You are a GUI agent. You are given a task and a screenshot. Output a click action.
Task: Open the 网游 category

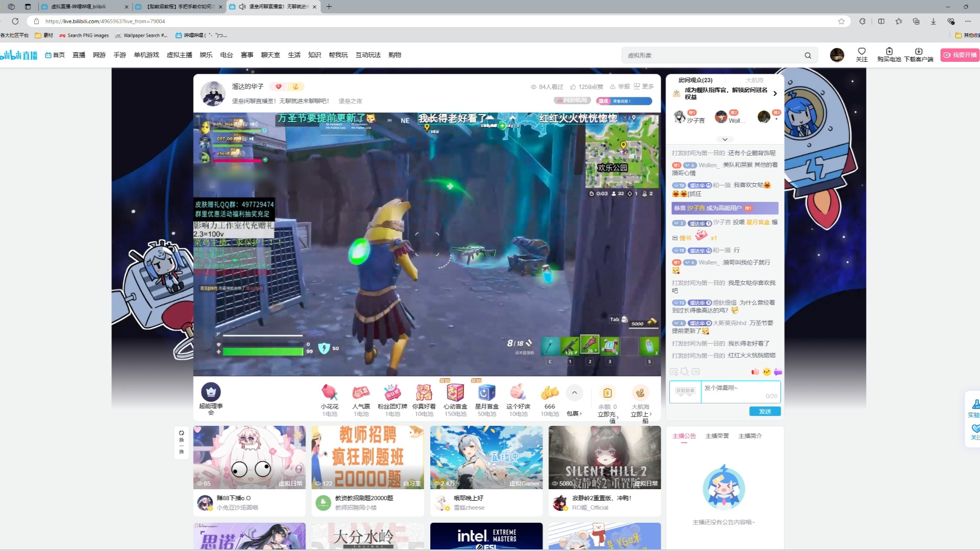pos(99,55)
